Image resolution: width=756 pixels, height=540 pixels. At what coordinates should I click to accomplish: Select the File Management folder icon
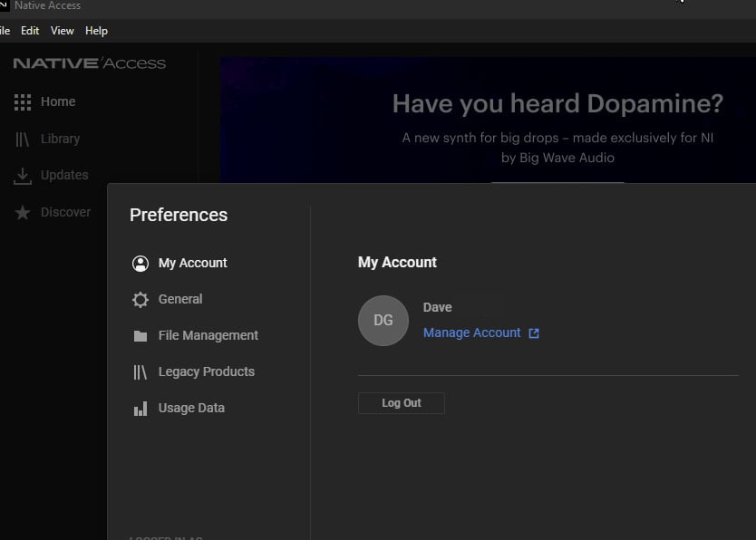(x=141, y=336)
